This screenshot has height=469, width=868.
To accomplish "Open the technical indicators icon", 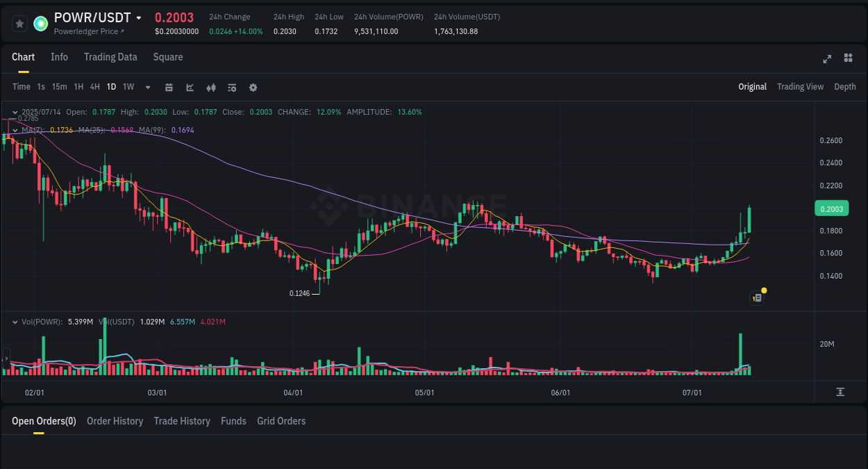I will point(231,88).
